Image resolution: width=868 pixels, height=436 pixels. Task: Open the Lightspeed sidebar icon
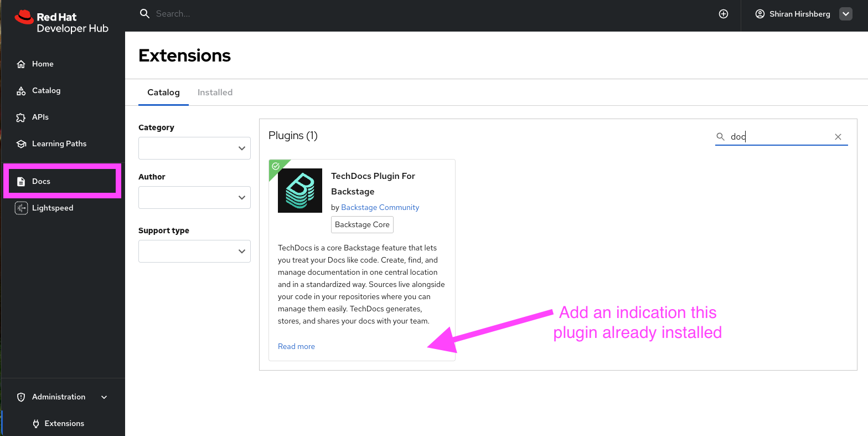point(21,208)
